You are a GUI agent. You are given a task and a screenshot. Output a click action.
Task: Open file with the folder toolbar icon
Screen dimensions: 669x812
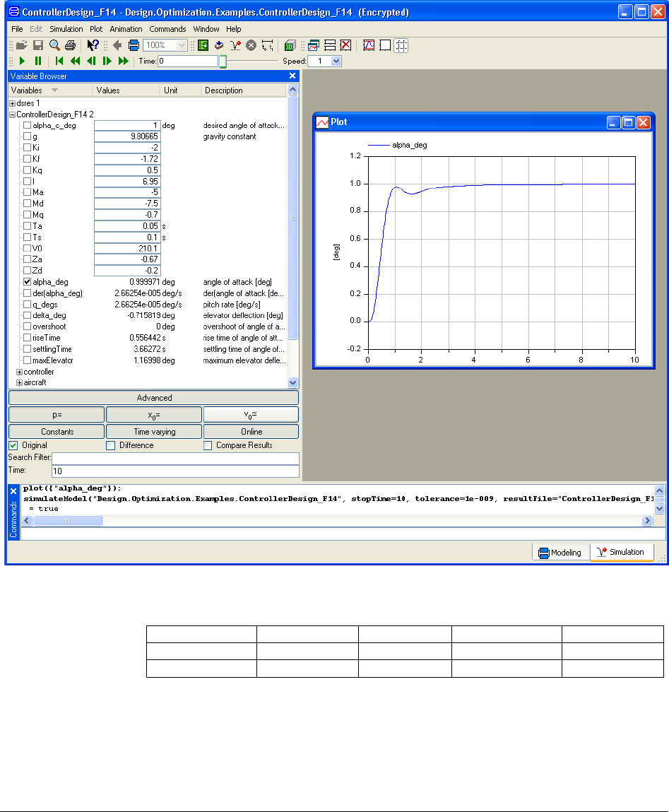click(22, 45)
